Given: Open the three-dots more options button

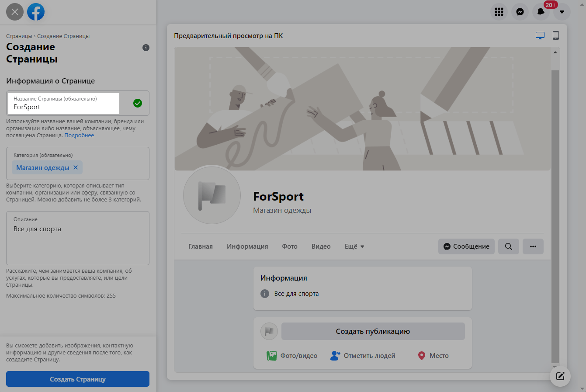Looking at the screenshot, I should point(533,246).
